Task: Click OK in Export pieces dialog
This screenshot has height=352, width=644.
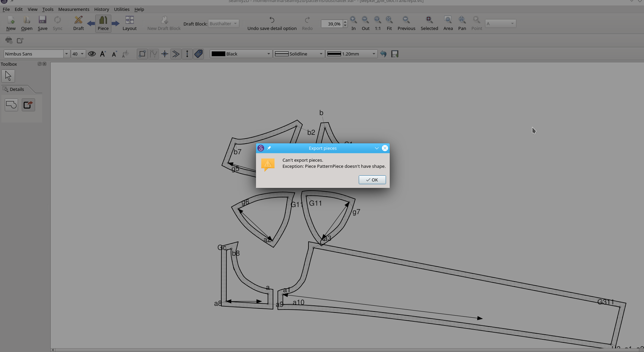Action: [x=372, y=180]
